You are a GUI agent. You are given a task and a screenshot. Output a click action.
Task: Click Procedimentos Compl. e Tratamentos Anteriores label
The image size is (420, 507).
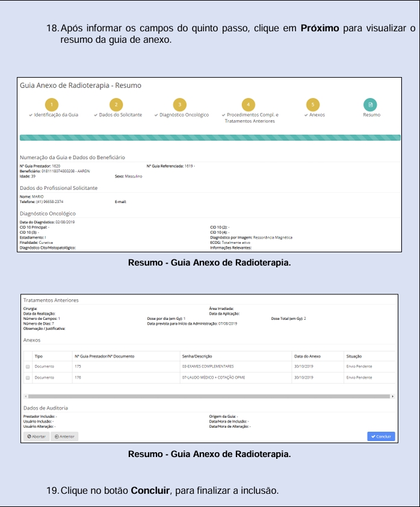251,118
